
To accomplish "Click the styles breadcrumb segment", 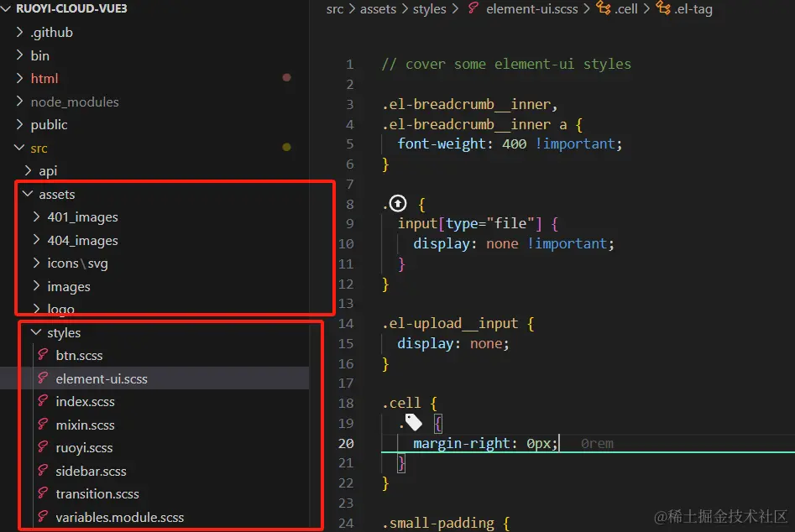I will pyautogui.click(x=430, y=9).
